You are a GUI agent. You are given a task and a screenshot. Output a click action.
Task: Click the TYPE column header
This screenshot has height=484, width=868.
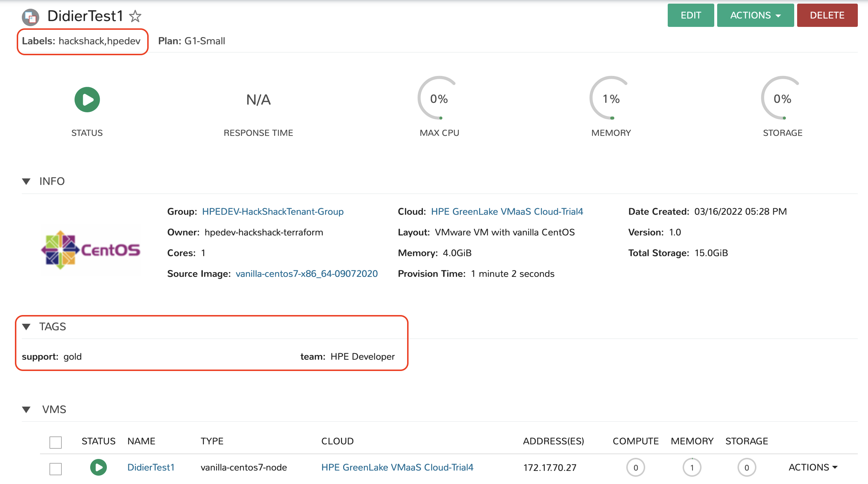pos(212,441)
